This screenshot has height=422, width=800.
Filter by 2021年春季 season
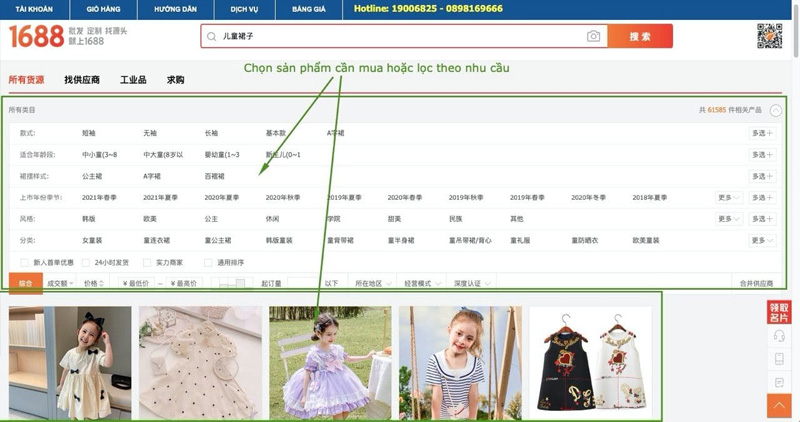click(x=99, y=197)
